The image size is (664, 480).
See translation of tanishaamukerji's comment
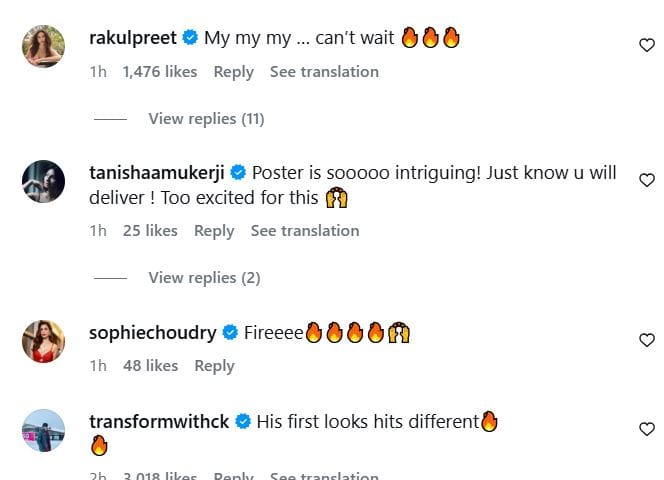(x=305, y=231)
